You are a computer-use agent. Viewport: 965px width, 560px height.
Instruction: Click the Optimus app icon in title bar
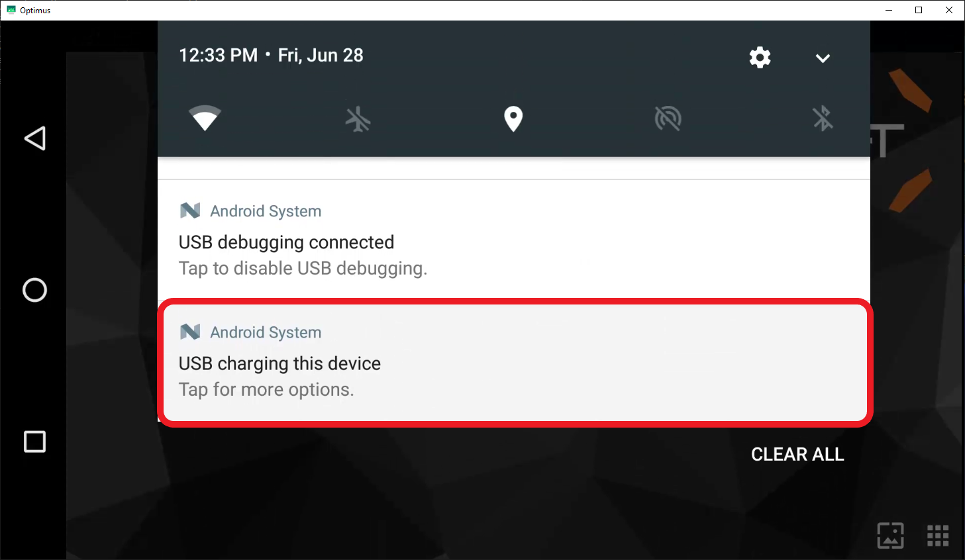point(11,10)
